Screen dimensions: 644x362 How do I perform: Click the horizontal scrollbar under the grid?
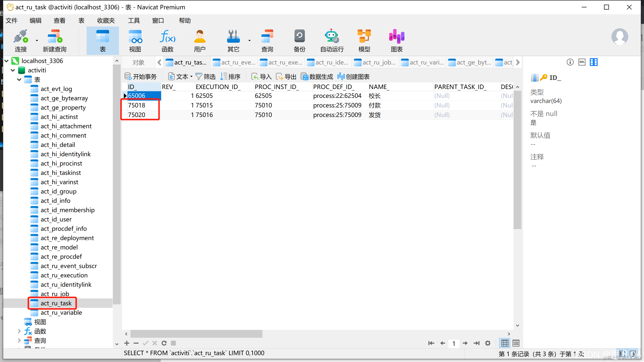[196, 334]
